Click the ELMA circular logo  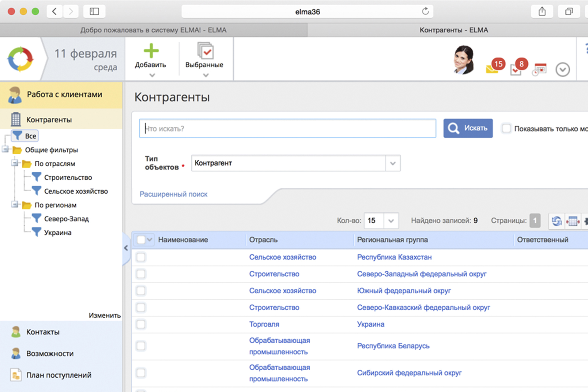pyautogui.click(x=21, y=59)
